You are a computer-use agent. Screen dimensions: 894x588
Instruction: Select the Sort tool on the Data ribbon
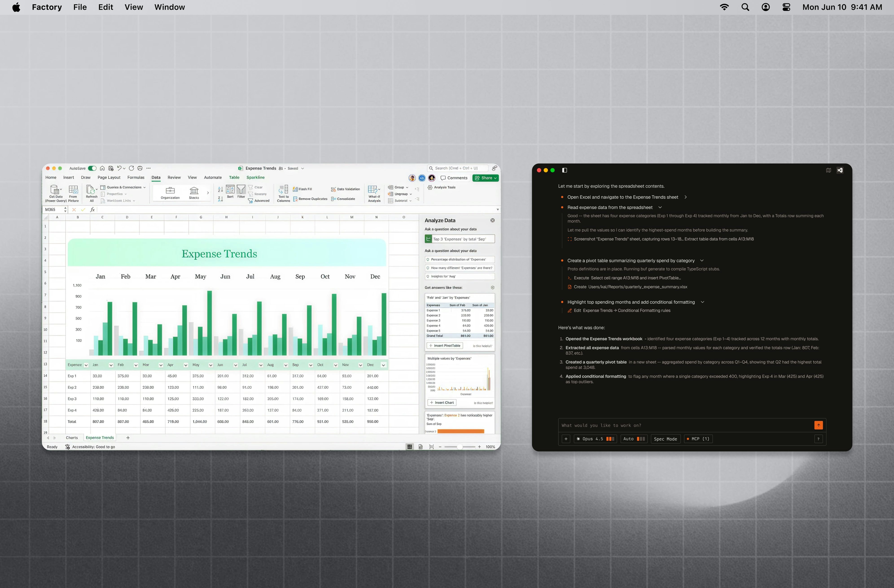coord(230,192)
